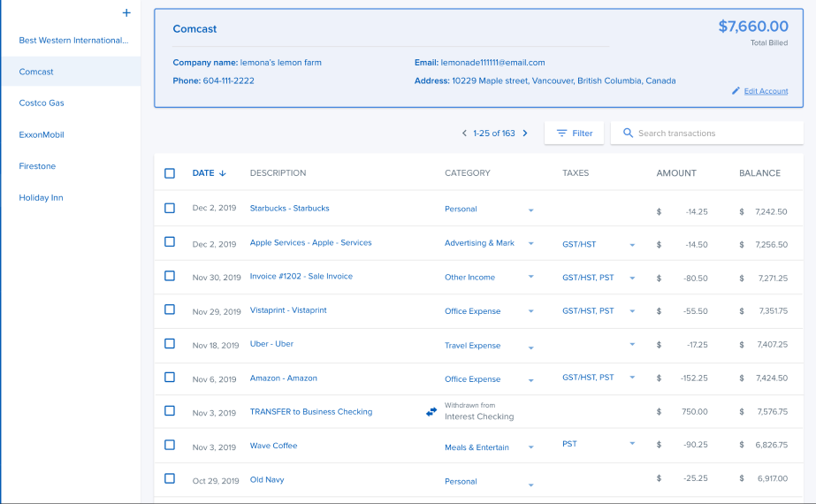
Task: Expand taxes dropdown for Apple Services
Action: [632, 244]
